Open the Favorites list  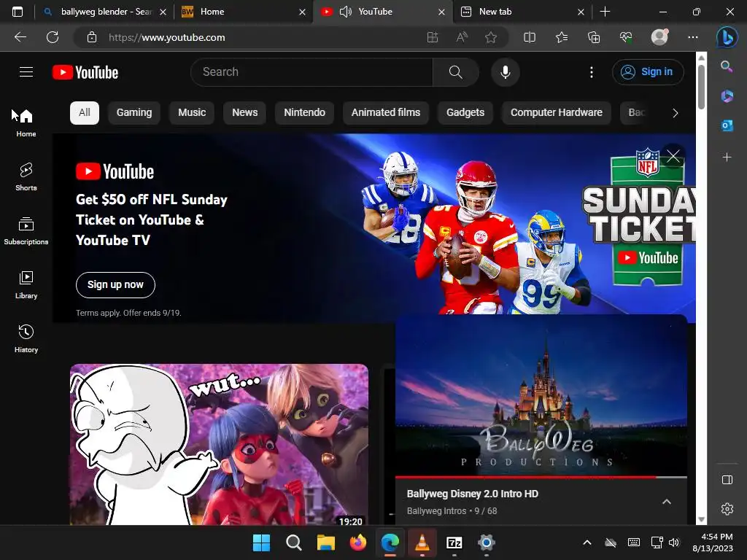(562, 37)
